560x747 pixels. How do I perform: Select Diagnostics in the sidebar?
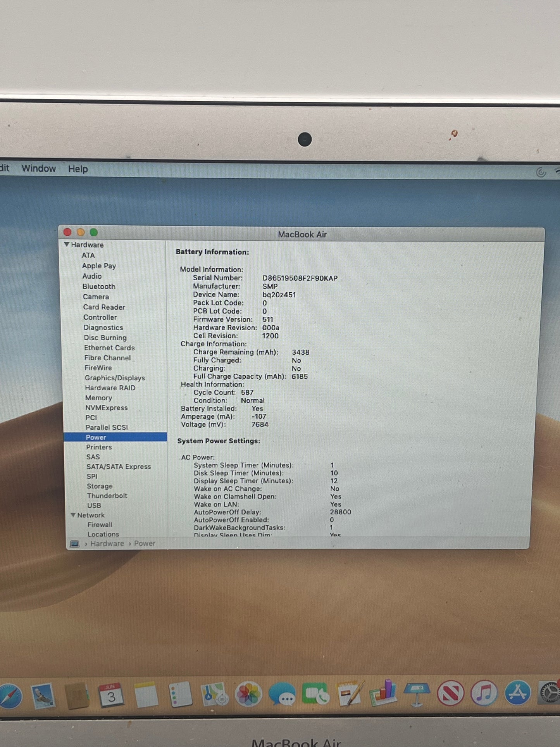(x=103, y=328)
